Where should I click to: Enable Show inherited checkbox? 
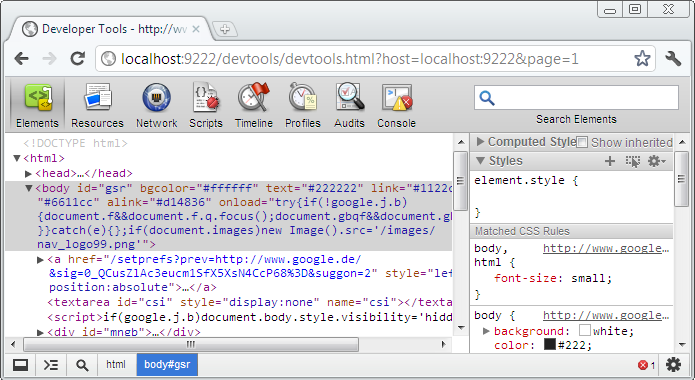[582, 142]
